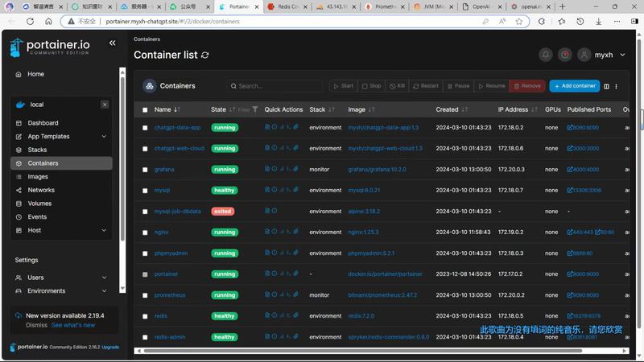
Task: Check the mysql container checkbox
Action: pos(145,191)
